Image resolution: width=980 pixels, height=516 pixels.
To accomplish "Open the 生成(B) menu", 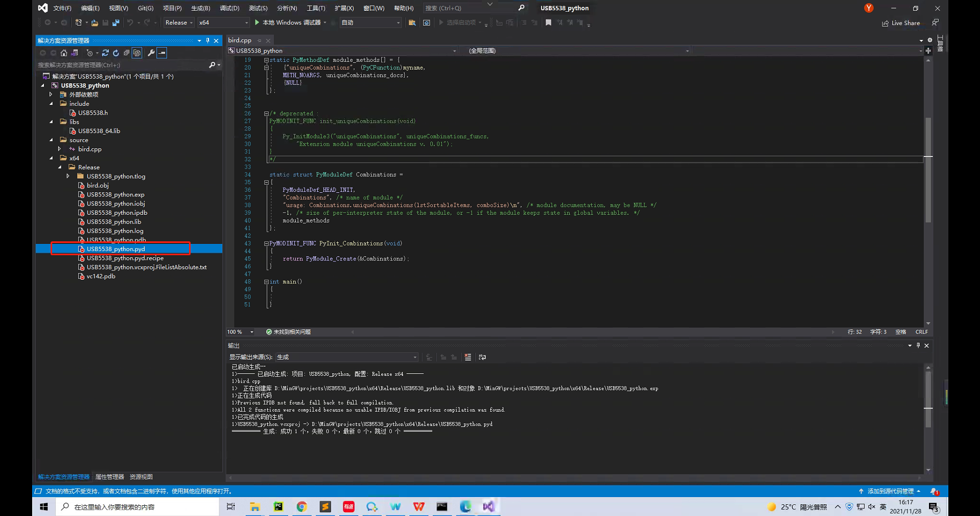I will [200, 8].
